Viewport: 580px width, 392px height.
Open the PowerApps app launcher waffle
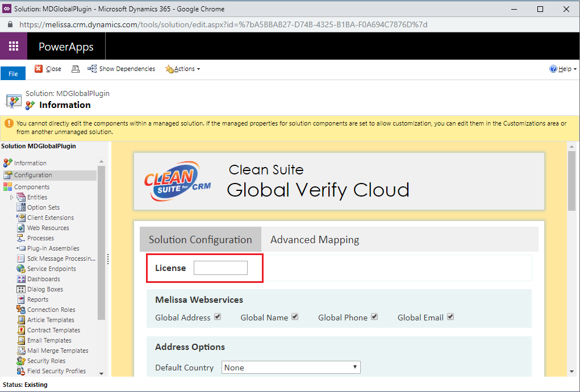[14, 46]
